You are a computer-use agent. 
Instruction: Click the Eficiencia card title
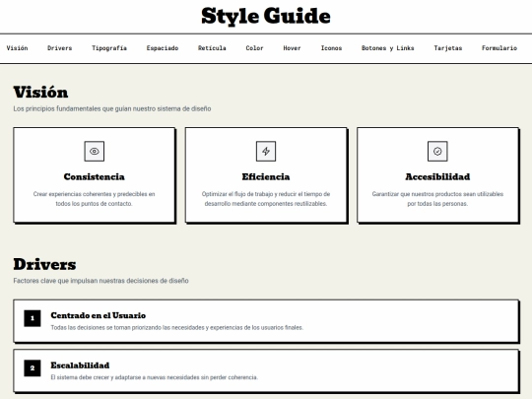tap(266, 176)
